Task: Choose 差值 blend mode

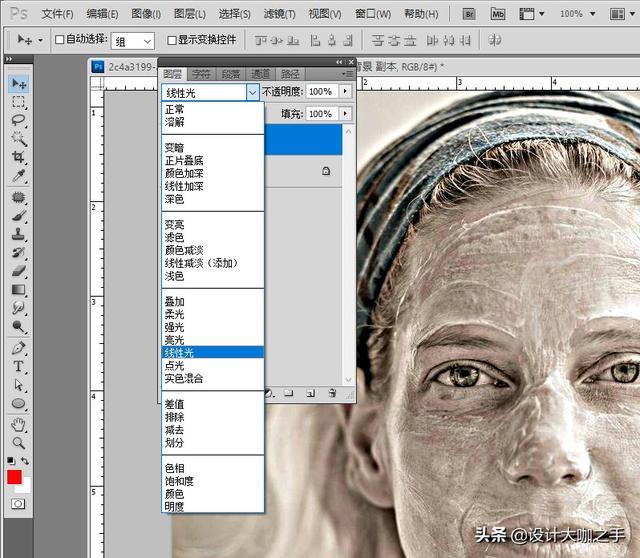Action: tap(213, 404)
